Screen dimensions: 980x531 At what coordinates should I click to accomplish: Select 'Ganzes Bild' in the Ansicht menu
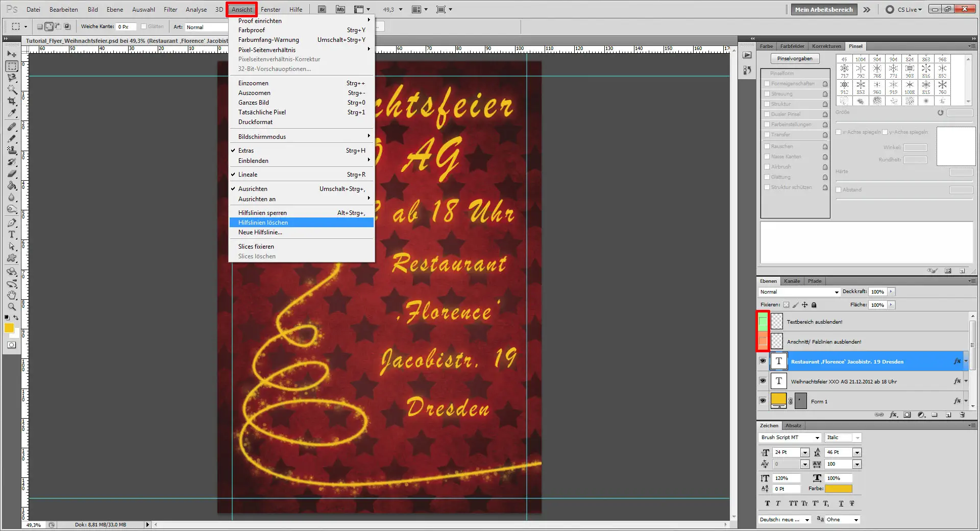301,103
